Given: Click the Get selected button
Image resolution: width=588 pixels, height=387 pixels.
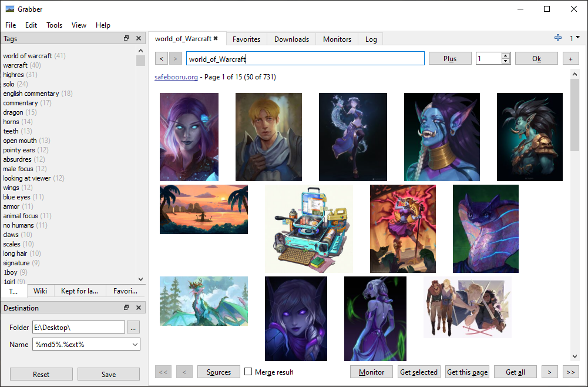Looking at the screenshot, I should pyautogui.click(x=419, y=372).
